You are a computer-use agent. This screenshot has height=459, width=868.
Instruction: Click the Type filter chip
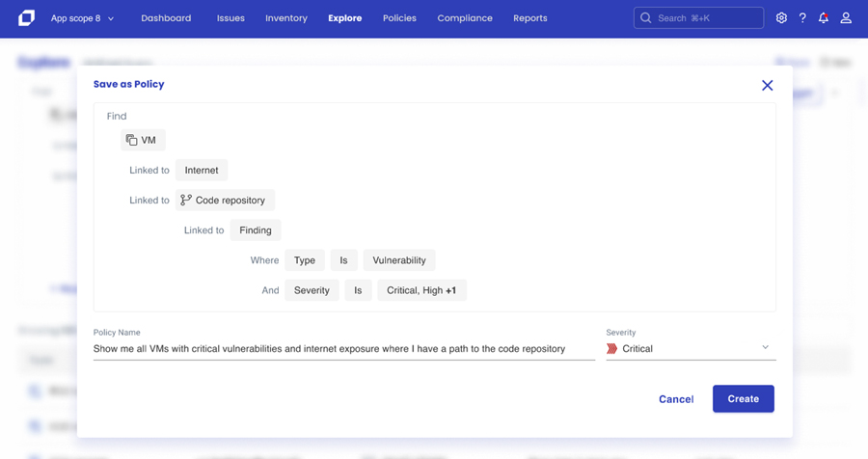click(305, 260)
